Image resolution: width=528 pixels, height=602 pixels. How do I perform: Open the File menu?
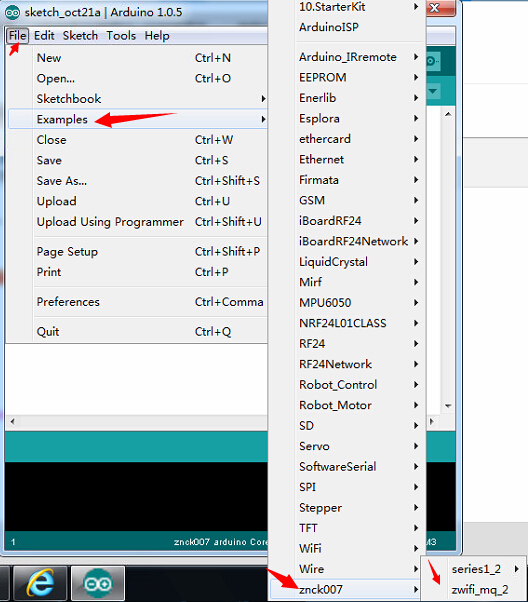tap(17, 36)
